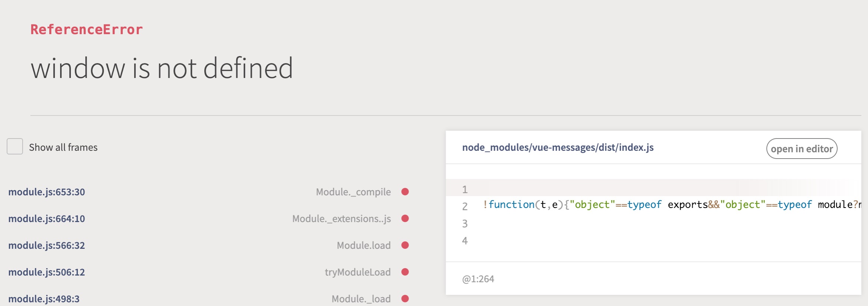Click red dot beside Module.load

(x=405, y=245)
